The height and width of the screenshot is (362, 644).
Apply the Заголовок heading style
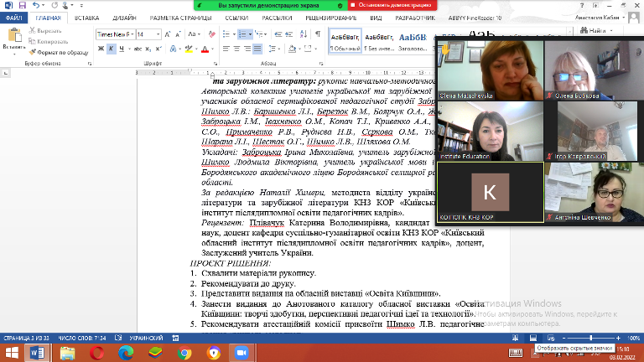pyautogui.click(x=413, y=41)
